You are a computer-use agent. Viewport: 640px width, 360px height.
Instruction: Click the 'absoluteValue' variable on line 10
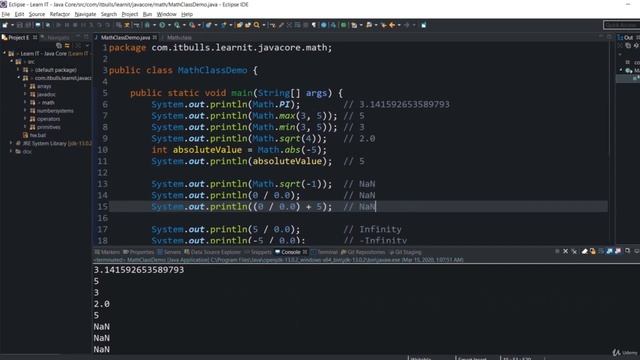[x=207, y=150]
